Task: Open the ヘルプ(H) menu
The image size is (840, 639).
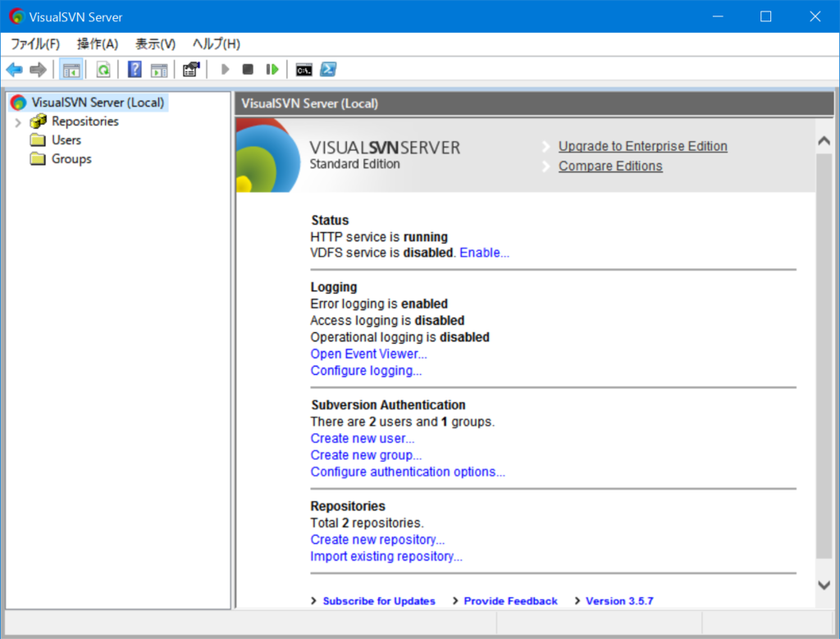Action: tap(217, 44)
